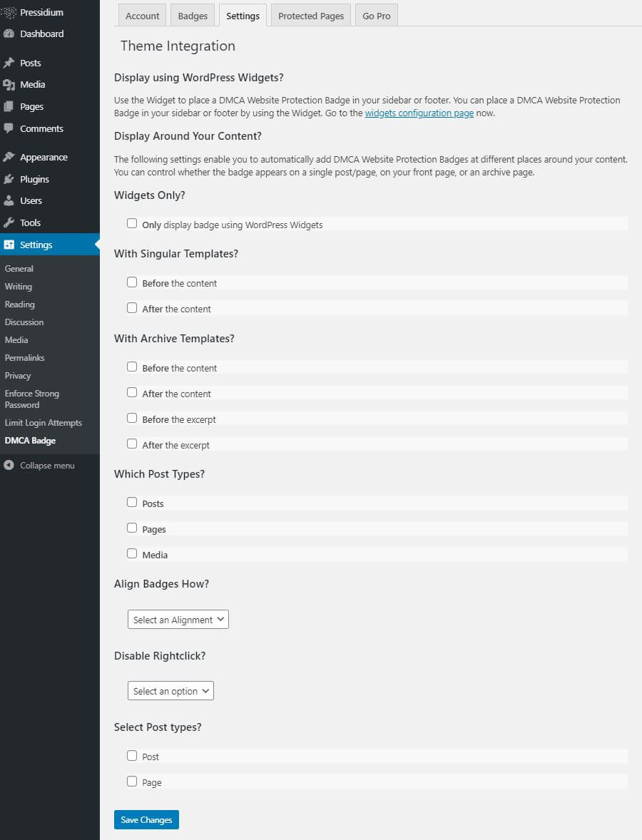The image size is (642, 840).
Task: Tick the Media post type checkbox
Action: [132, 553]
